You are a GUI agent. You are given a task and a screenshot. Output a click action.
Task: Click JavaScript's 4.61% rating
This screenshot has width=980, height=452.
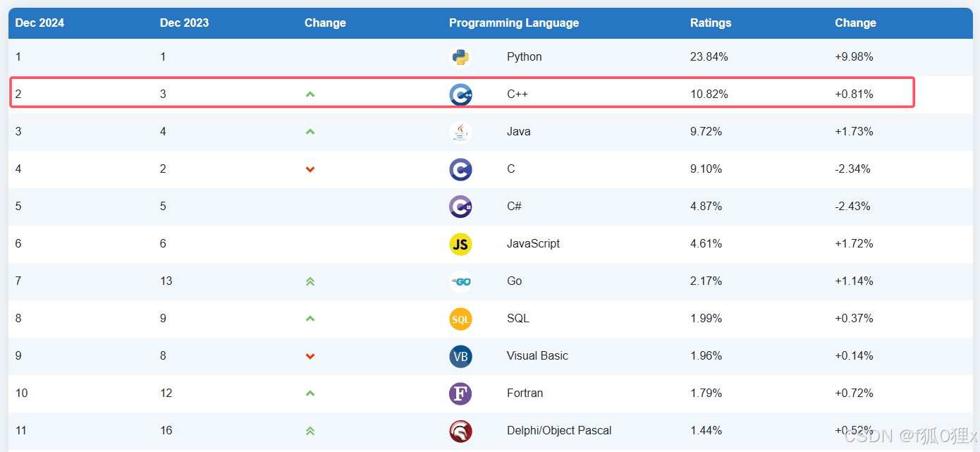point(706,243)
